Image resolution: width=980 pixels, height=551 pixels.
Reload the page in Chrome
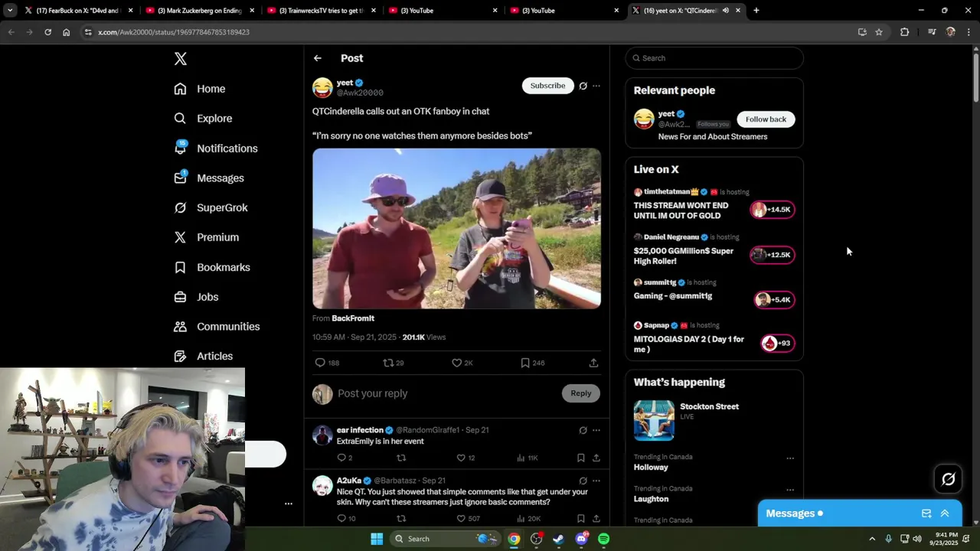pos(47,32)
